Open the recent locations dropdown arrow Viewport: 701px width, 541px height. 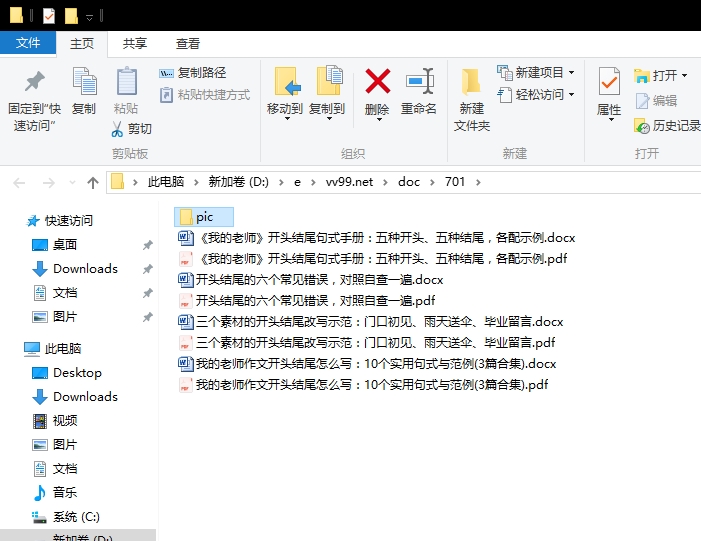72,183
